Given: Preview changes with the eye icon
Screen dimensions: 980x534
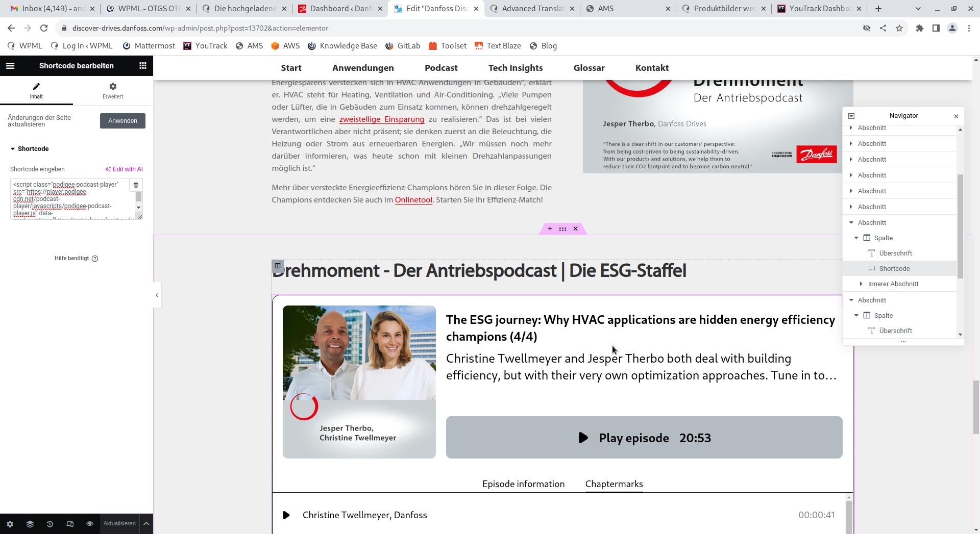Looking at the screenshot, I should pos(90,524).
